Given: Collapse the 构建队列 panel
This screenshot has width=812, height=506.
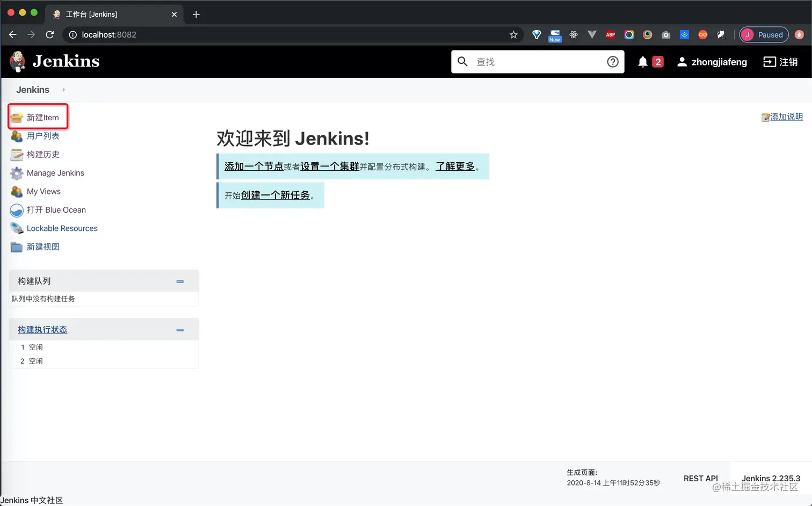Looking at the screenshot, I should [x=180, y=281].
